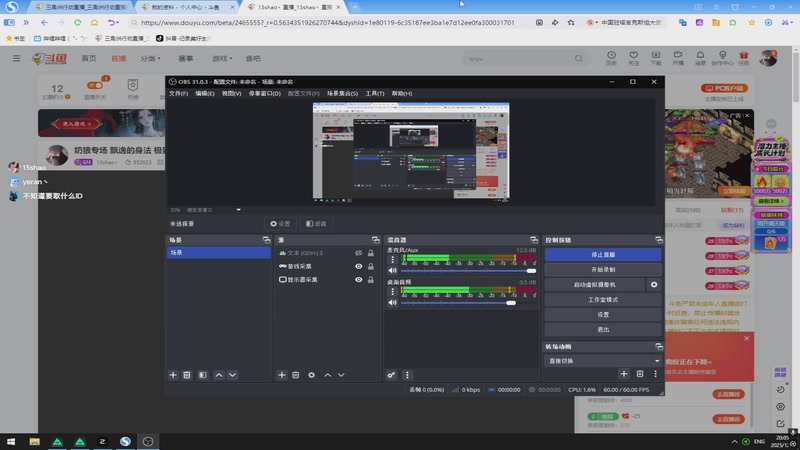Screen dimensions: 800x450
Task: Open Douyu history clock icon
Action: coord(611,58)
